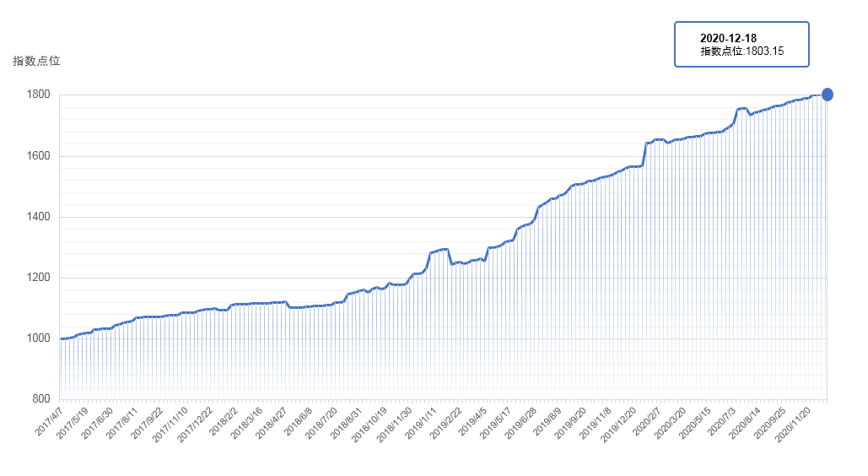The image size is (868, 476).
Task: Click x-axis date 2020/9/25
Action: tap(769, 424)
